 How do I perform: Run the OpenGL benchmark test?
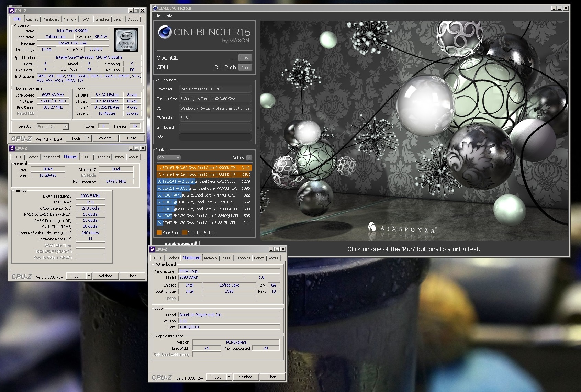point(244,58)
